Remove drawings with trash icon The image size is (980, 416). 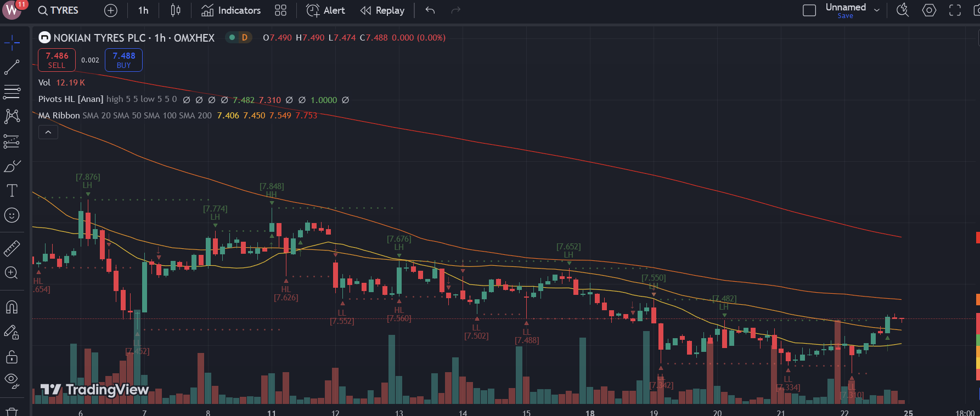coord(12,411)
